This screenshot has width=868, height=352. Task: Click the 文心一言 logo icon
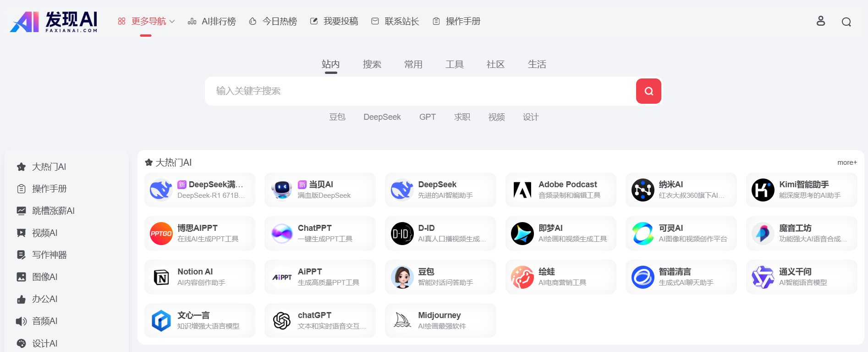[161, 320]
